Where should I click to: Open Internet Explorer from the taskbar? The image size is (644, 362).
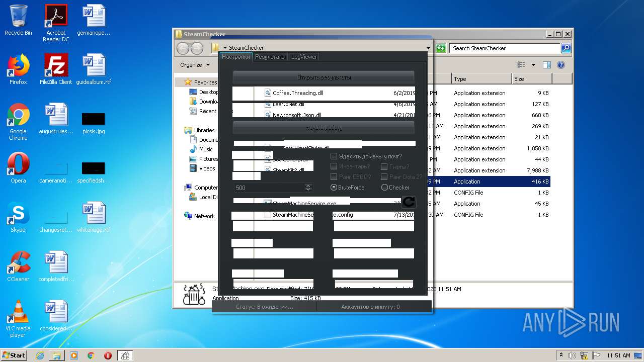(40, 355)
